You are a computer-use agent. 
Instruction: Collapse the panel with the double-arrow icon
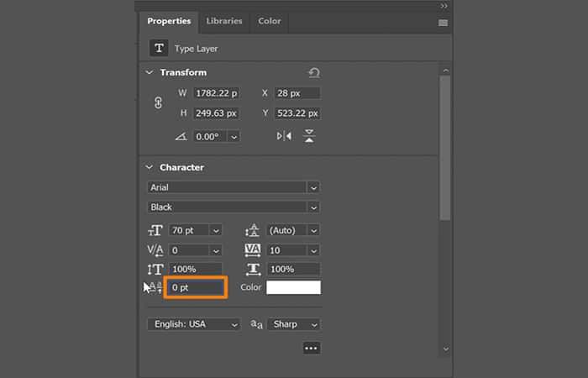444,6
